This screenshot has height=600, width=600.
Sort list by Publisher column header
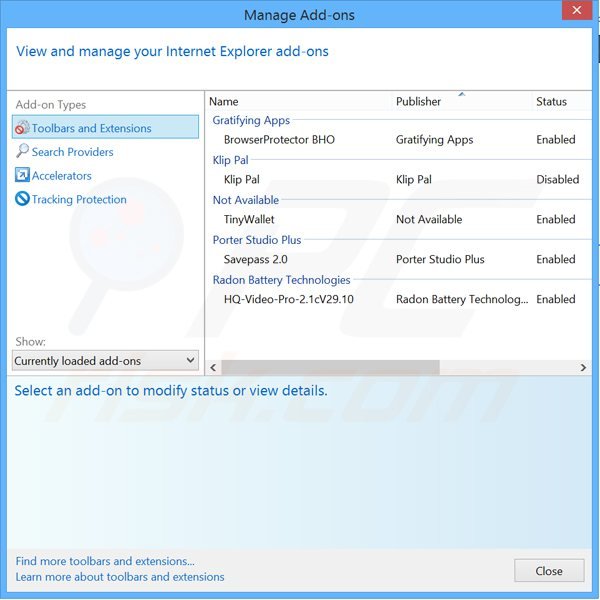coord(460,102)
